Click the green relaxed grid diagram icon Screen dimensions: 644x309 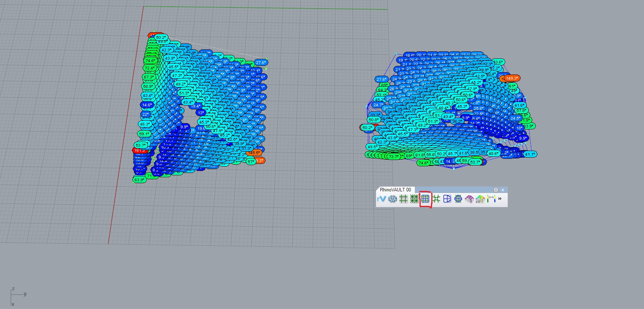436,199
